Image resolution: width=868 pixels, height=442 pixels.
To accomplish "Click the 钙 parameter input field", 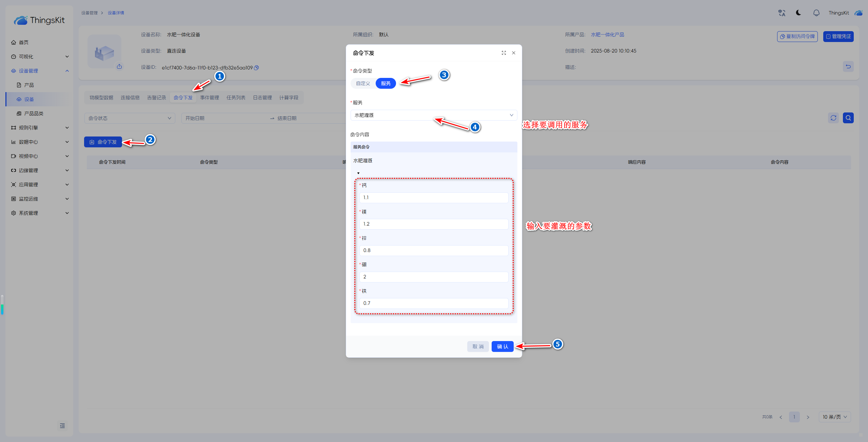I will 433,197.
